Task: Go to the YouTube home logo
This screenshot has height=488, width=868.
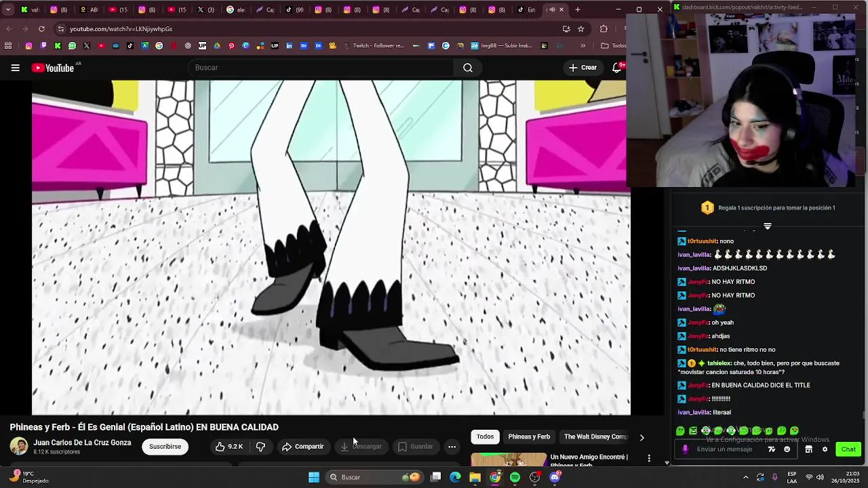Action: tap(53, 68)
